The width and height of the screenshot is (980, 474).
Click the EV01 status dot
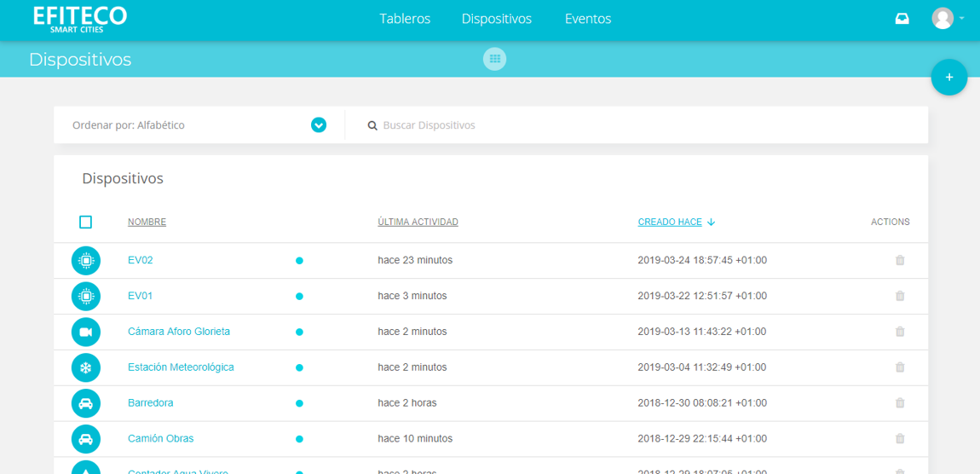[299, 297]
